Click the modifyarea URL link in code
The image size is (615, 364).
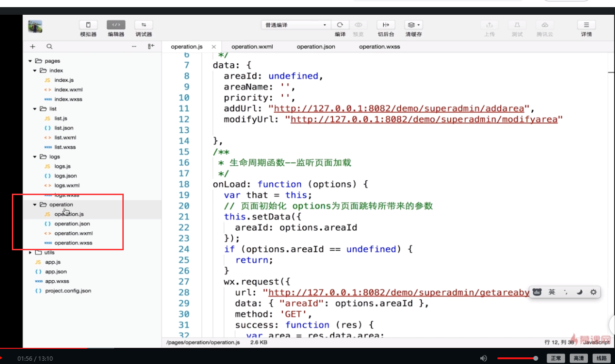424,119
